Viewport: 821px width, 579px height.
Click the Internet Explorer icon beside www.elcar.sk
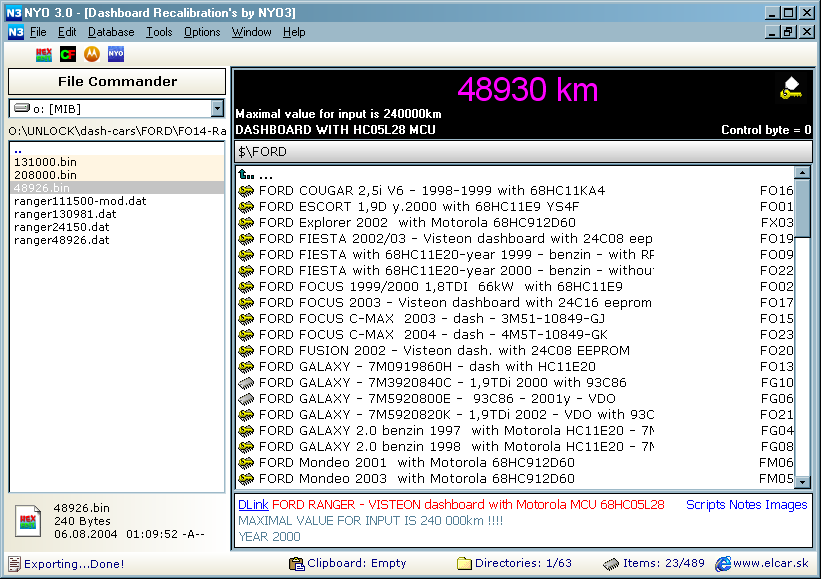click(x=722, y=564)
